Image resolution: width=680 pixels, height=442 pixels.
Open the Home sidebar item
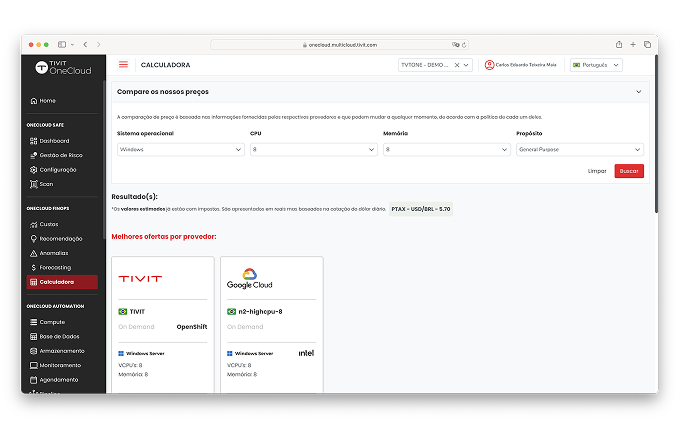[x=47, y=101]
